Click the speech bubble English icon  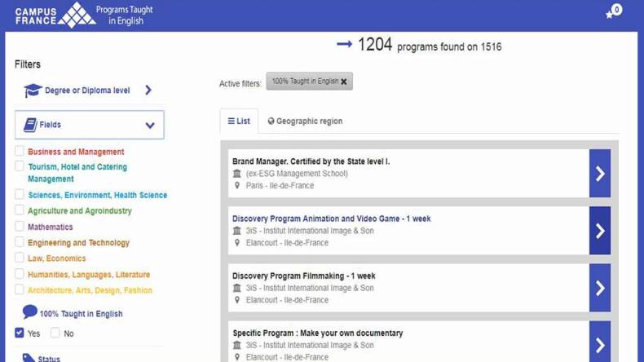(x=30, y=312)
